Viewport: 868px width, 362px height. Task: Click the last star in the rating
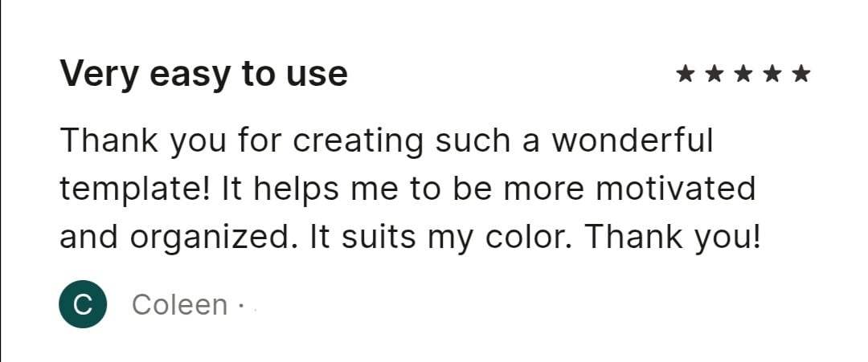point(801,74)
